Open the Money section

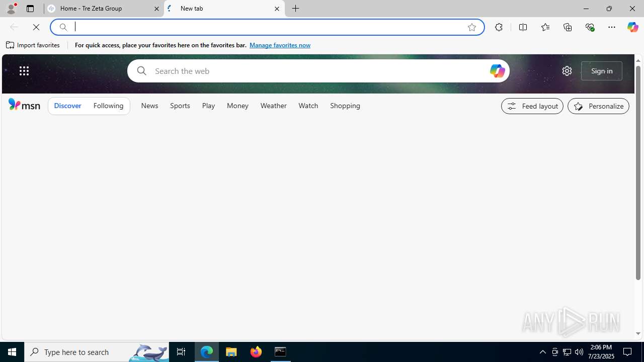point(237,106)
